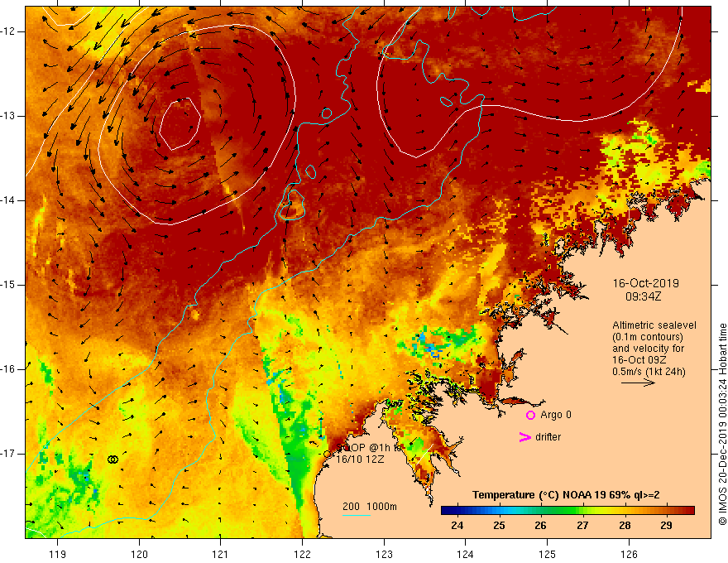
Task: Click the '120' longitude axis label
Action: coord(139,554)
